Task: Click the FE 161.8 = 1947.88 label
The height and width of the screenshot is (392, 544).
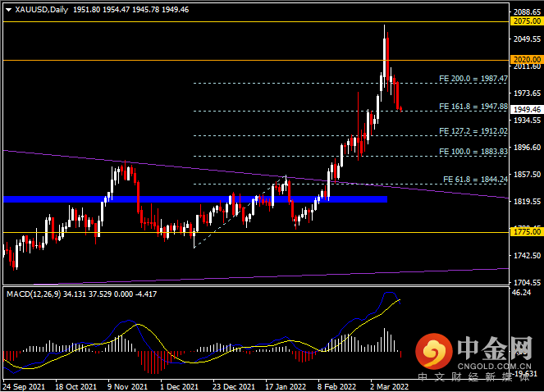Action: click(x=473, y=107)
